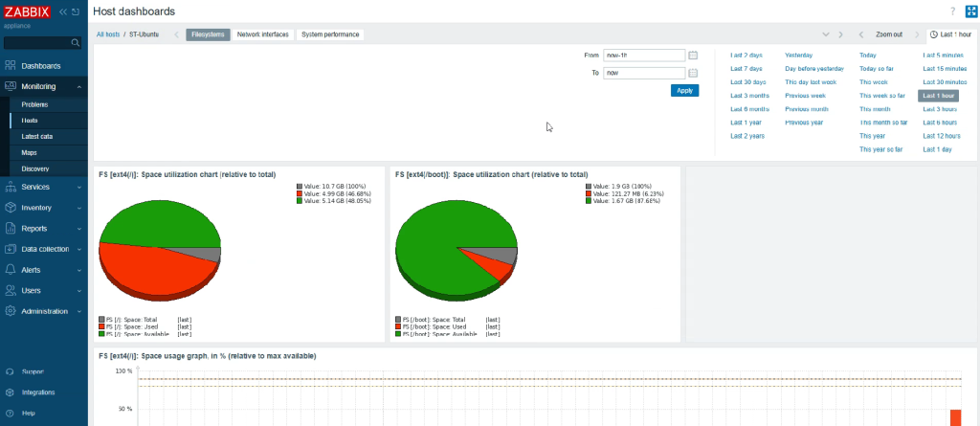Click the help question mark icon
The width and height of the screenshot is (980, 426).
952,11
